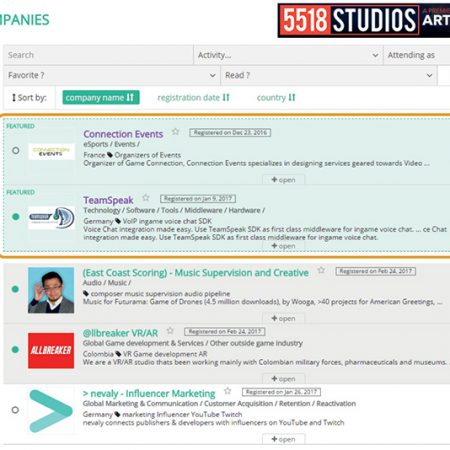Click the nevaly green arrow logo

coord(51,411)
